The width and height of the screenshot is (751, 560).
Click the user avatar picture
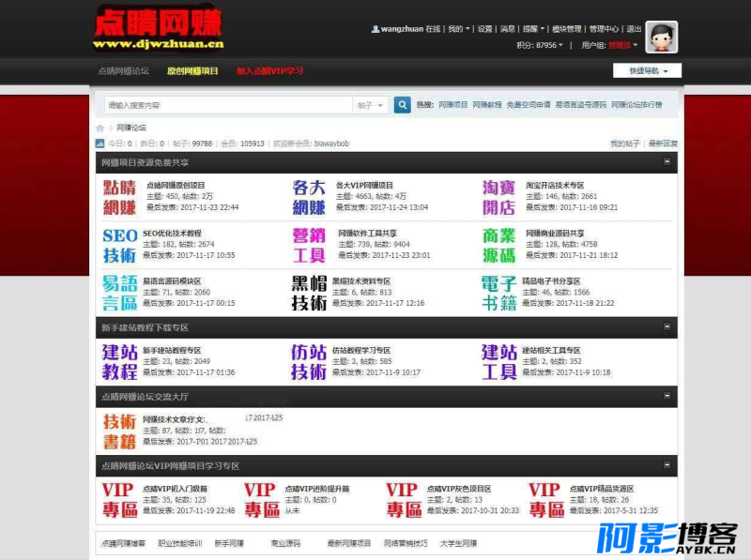pos(661,37)
